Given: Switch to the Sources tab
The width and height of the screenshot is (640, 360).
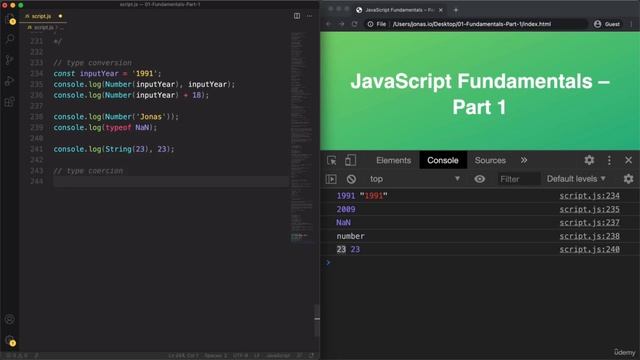Looking at the screenshot, I should [x=490, y=160].
